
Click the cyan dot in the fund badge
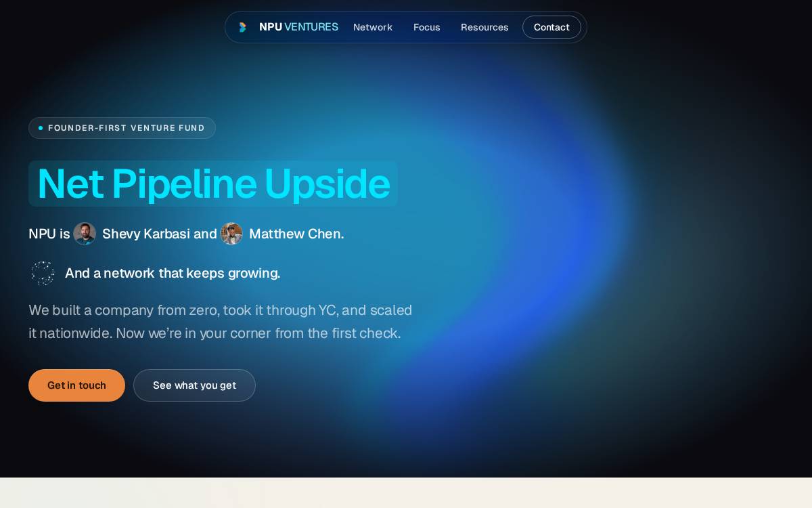41,128
